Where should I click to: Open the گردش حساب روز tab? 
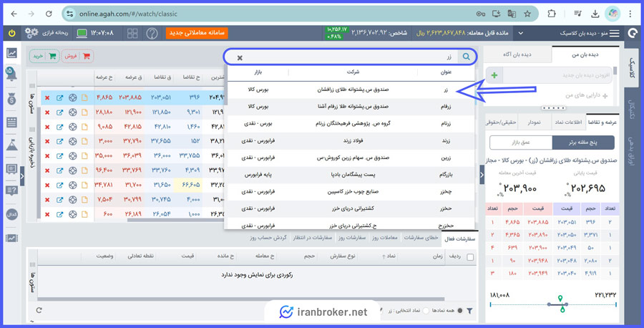(x=268, y=238)
